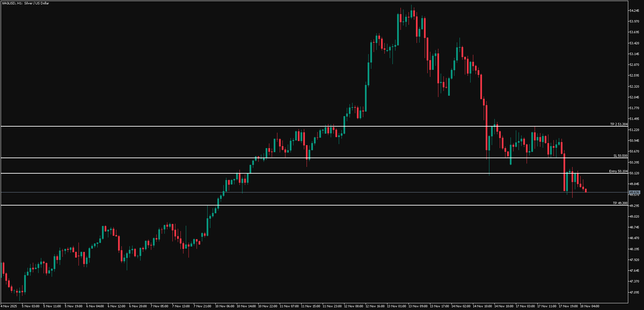Image resolution: width=644 pixels, height=310 pixels.
Task: Click the 10 Nov 06:00 time label
Action: click(225, 306)
